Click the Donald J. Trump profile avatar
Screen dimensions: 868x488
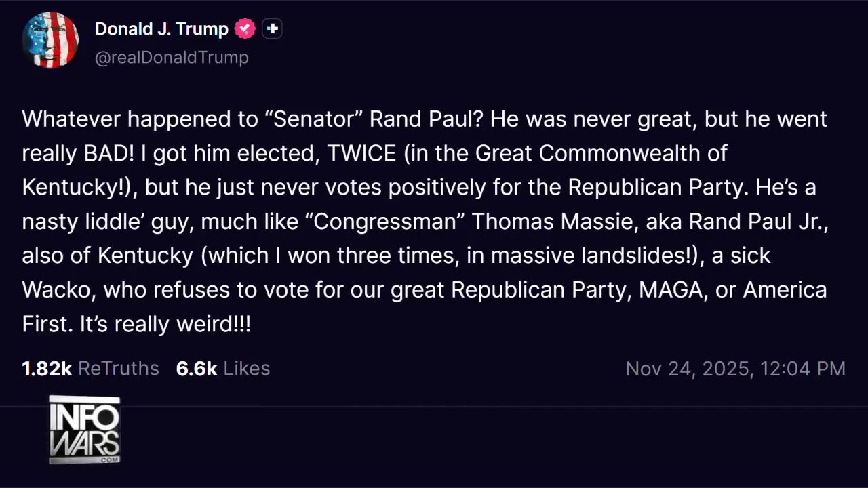[x=50, y=41]
